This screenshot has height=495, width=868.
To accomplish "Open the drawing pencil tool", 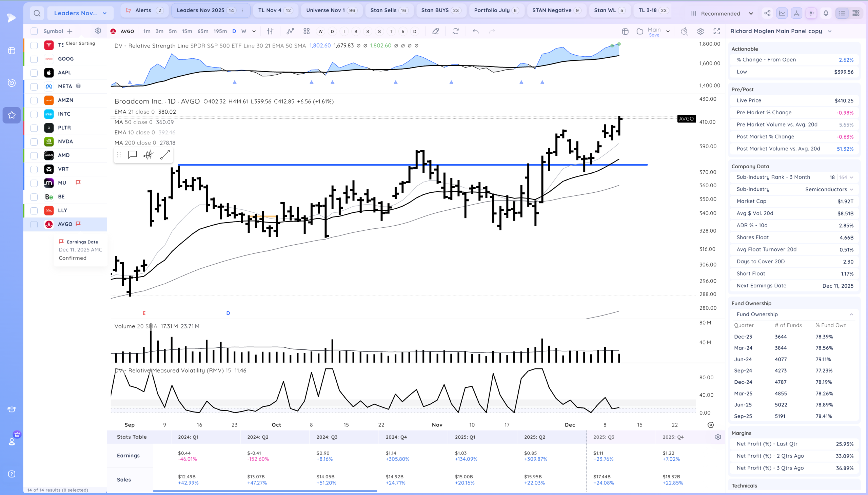I will coord(436,31).
